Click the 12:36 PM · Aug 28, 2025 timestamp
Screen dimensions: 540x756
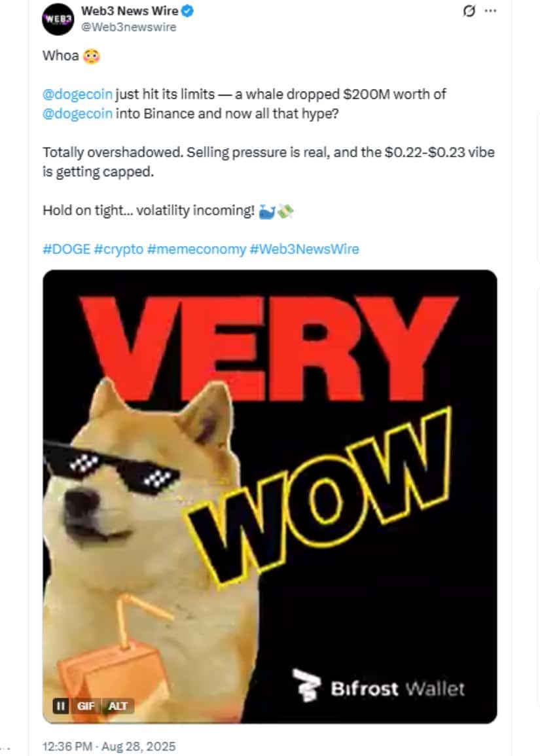(109, 746)
